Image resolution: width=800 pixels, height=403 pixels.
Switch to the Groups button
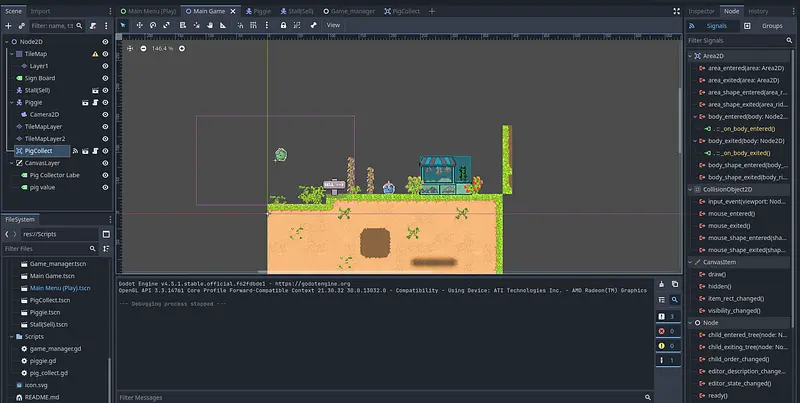(x=771, y=25)
